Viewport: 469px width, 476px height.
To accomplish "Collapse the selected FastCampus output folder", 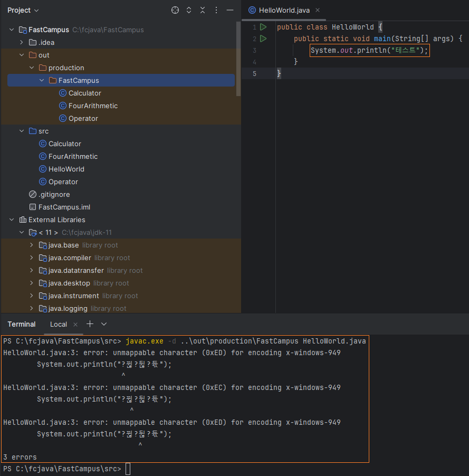I will tap(42, 80).
